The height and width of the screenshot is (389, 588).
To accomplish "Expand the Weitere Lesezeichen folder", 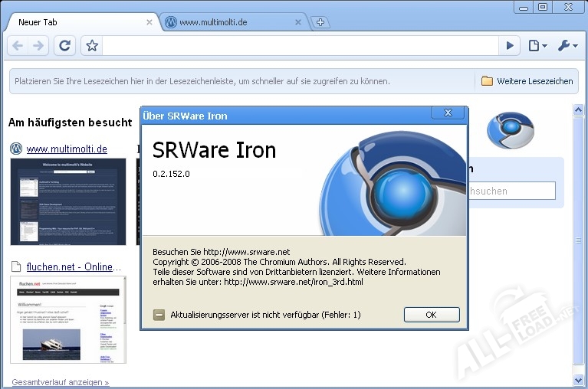I will 527,81.
